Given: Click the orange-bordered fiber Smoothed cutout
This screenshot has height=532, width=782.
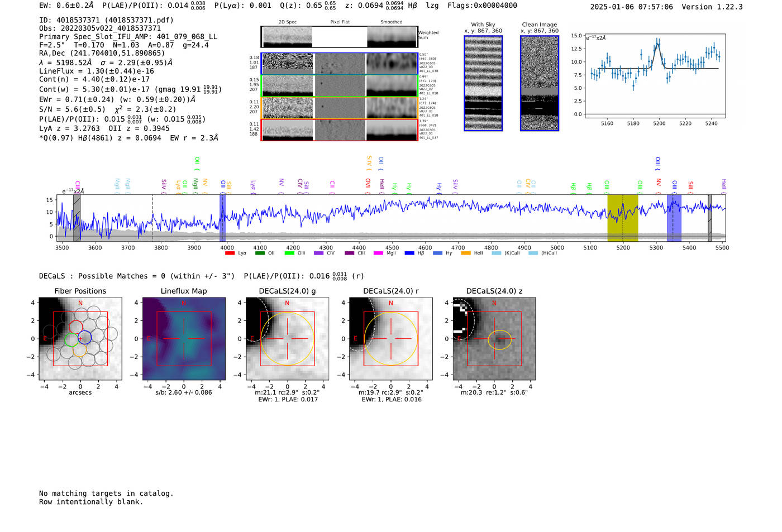Looking at the screenshot, I should (392, 108).
